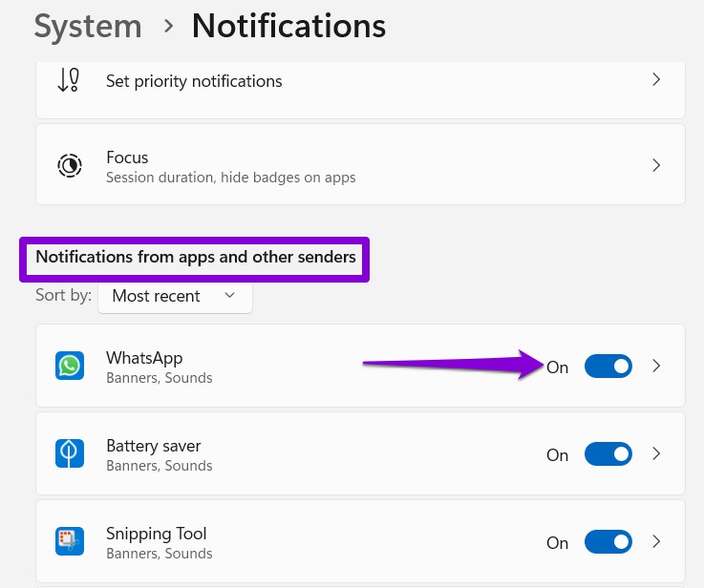The height and width of the screenshot is (588, 704).
Task: Expand Set priority notifications chevron
Action: point(656,79)
